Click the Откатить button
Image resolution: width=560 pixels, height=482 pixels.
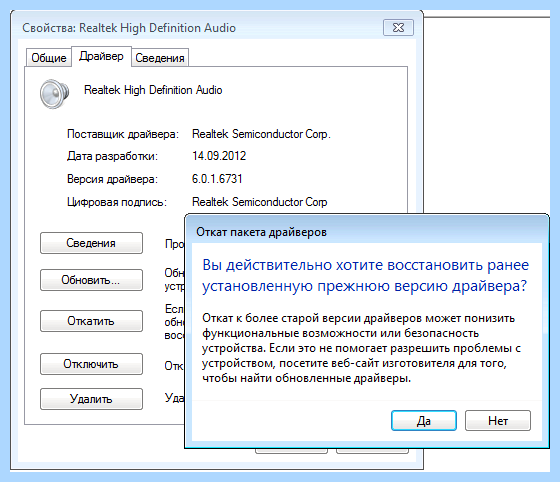tap(91, 321)
